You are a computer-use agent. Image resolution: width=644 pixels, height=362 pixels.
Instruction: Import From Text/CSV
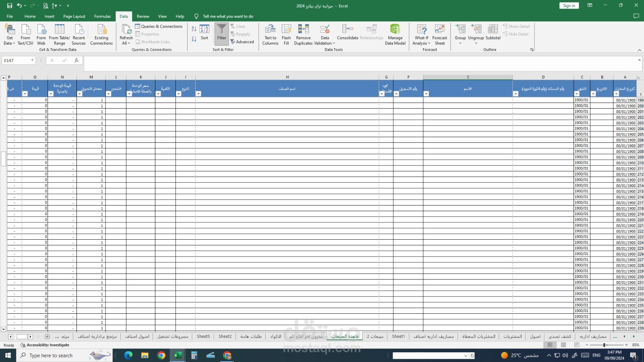25,35
